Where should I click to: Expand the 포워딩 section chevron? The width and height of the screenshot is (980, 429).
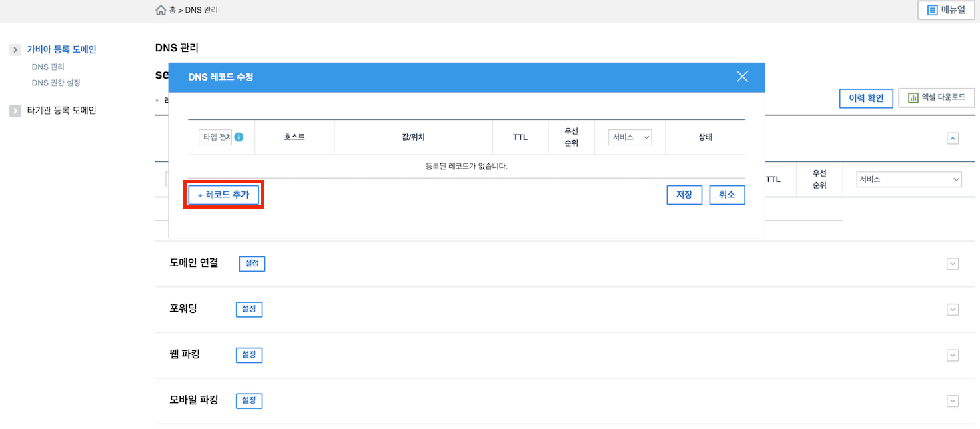coord(953,310)
